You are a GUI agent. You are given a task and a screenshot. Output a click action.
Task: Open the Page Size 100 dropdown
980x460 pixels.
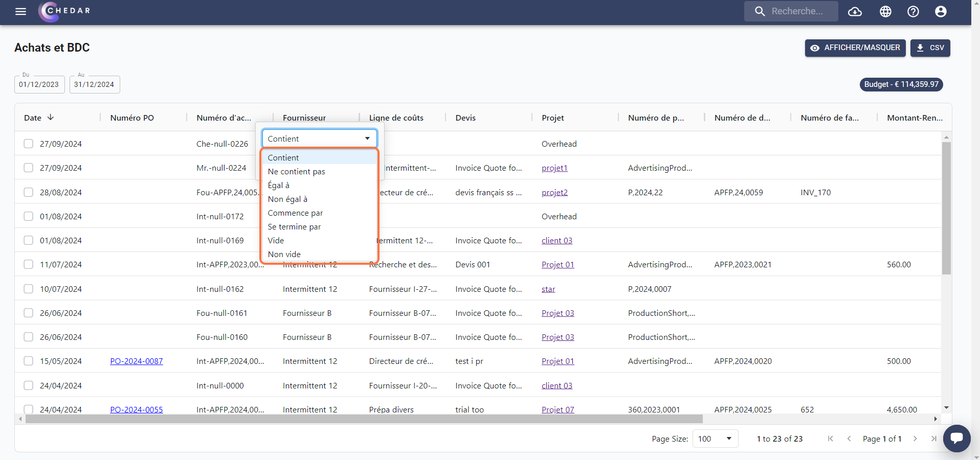point(715,439)
